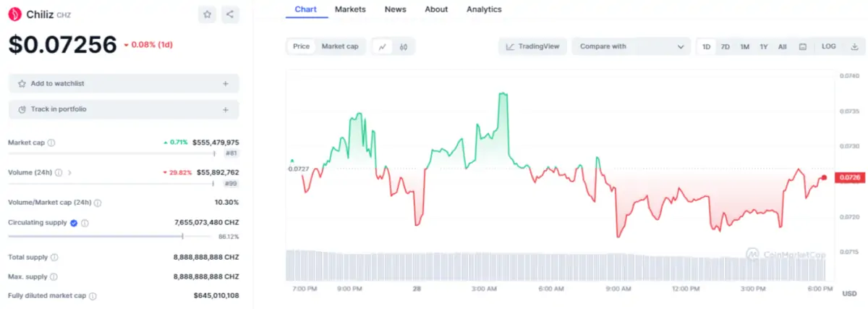Switch to candlestick chart view icon
The height and width of the screenshot is (309, 868).
(404, 46)
